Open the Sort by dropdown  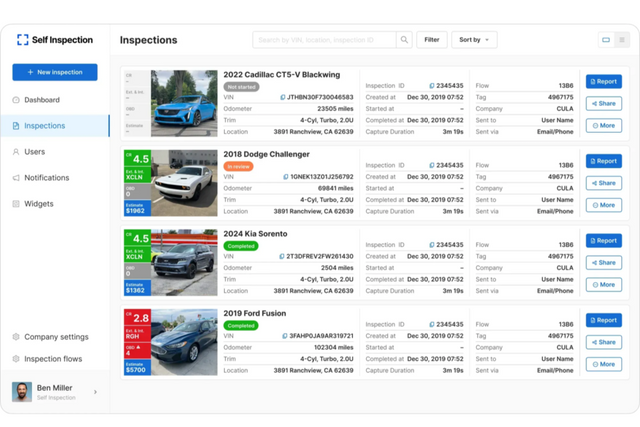(x=474, y=40)
